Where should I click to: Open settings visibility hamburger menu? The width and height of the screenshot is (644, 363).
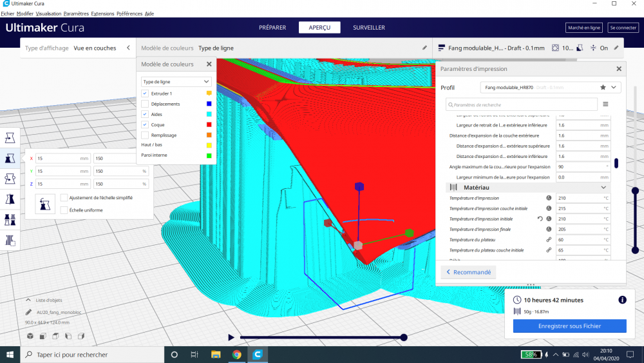pos(605,104)
